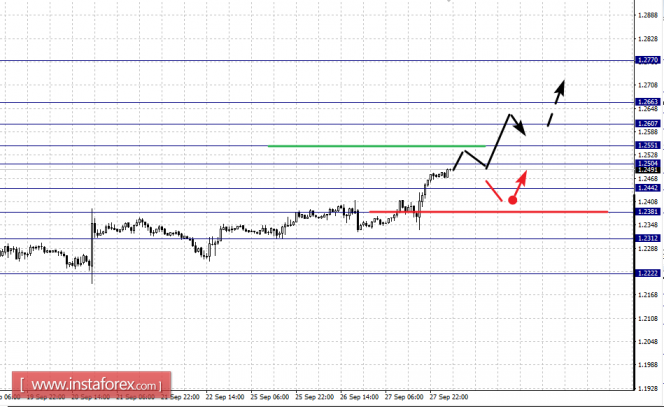Click the 27 Sep 22:00 time label
Image resolution: width=664 pixels, height=407 pixels.
tap(449, 397)
